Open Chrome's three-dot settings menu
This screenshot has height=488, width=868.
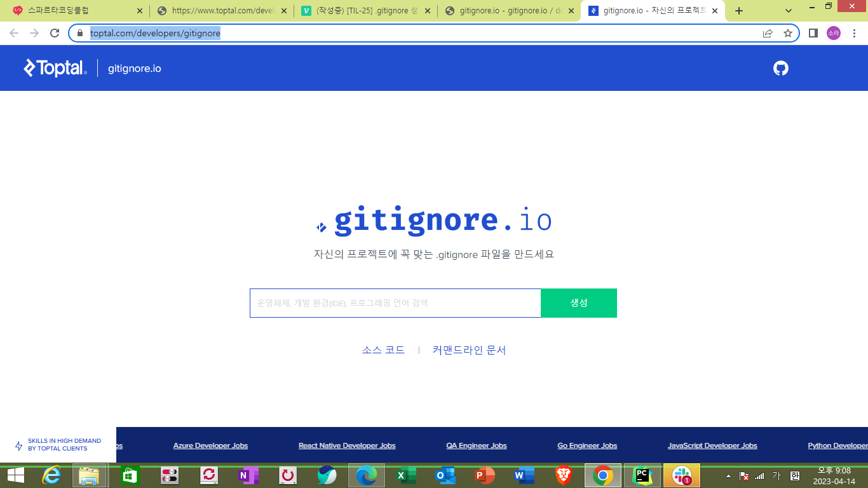point(854,33)
